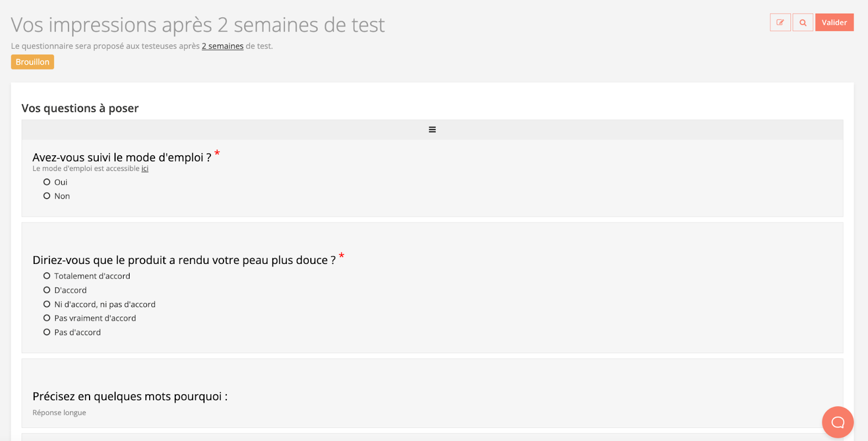Click the "Avez-vous suivi le mode d'emploi" question

pyautogui.click(x=122, y=157)
